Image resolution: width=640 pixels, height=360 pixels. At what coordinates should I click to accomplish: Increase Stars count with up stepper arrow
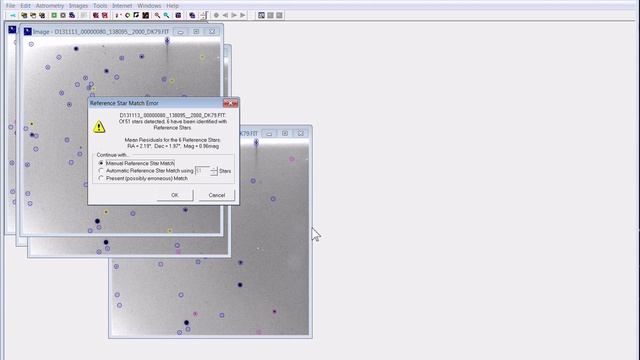point(214,169)
